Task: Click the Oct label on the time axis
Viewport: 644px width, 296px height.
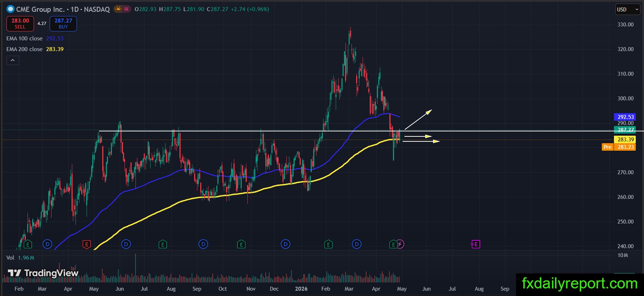Action: point(222,289)
